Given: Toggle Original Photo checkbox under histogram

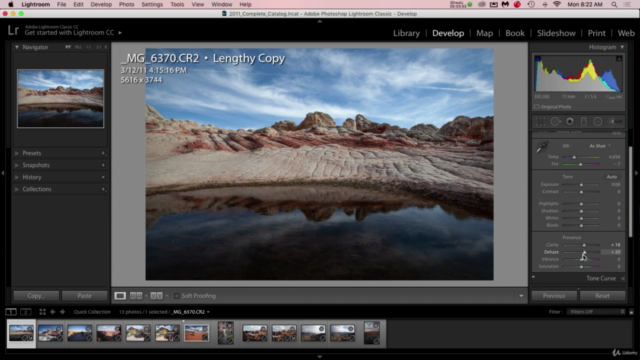Looking at the screenshot, I should point(537,107).
